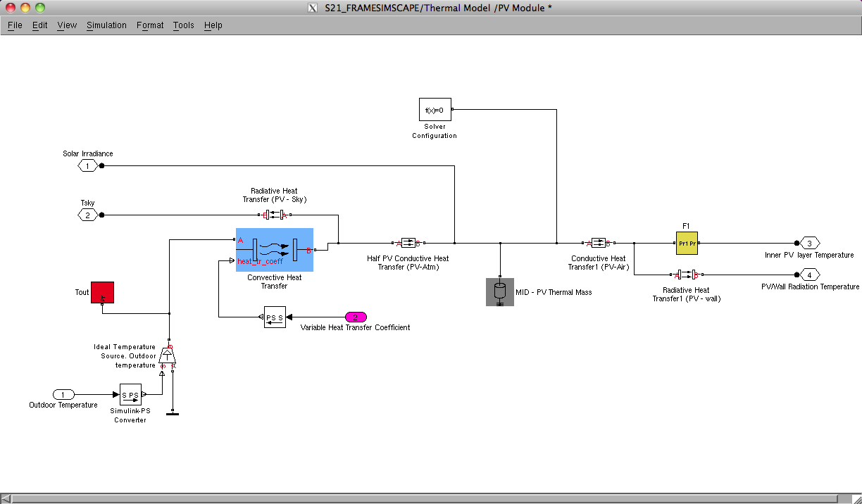The width and height of the screenshot is (862, 504).
Task: Select the Simulink-PS Converter block
Action: coord(130,395)
